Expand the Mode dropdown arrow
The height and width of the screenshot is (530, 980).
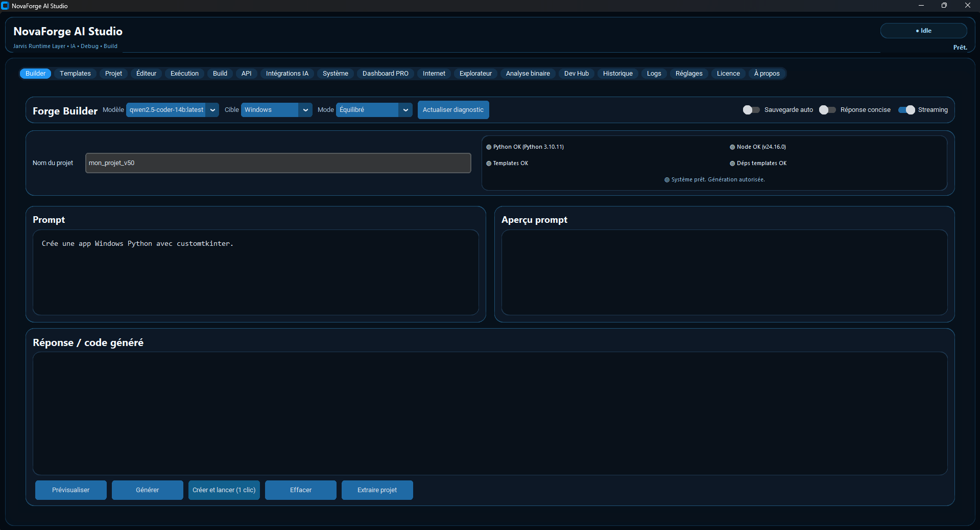(405, 110)
